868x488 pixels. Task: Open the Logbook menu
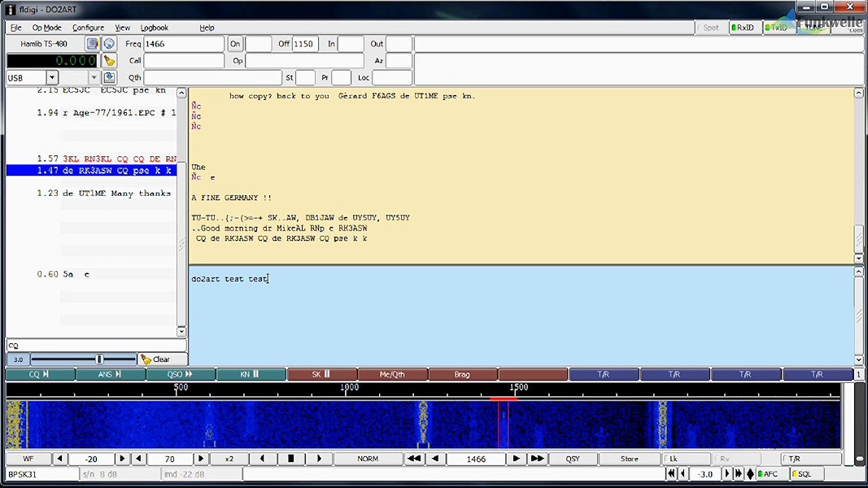coord(155,28)
